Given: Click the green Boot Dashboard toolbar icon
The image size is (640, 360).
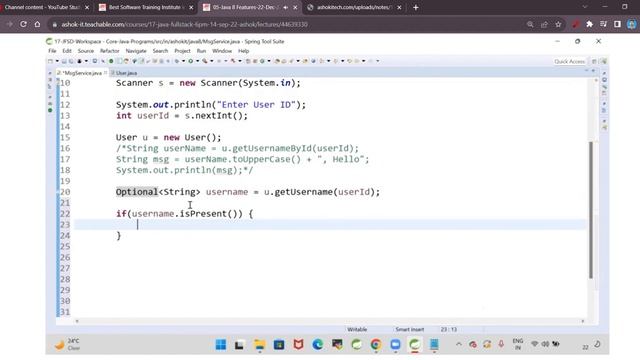Looking at the screenshot, I should pos(111,61).
